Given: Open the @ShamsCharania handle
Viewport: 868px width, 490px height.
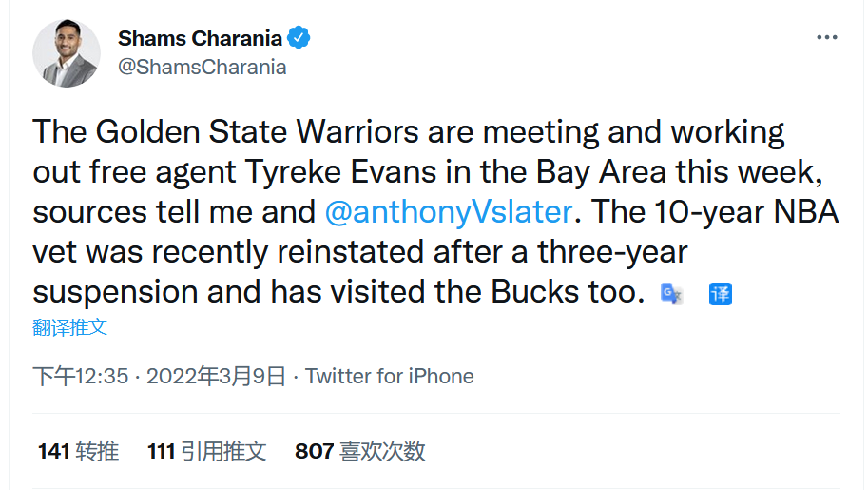Looking at the screenshot, I should coord(203,67).
